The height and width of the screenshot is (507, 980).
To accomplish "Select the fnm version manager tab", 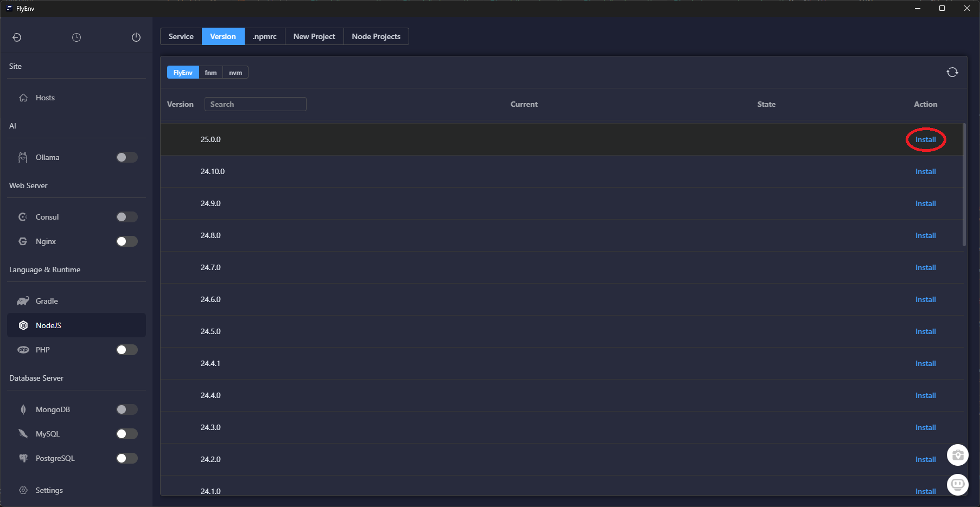I will pos(211,73).
